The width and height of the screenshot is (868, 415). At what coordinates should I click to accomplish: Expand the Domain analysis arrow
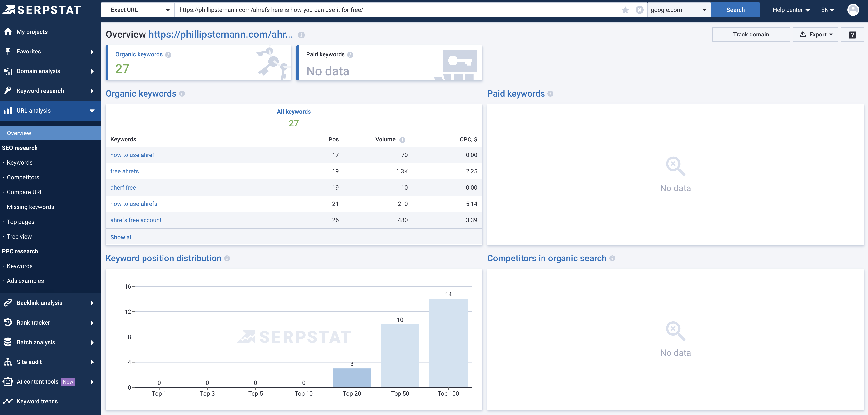[92, 71]
